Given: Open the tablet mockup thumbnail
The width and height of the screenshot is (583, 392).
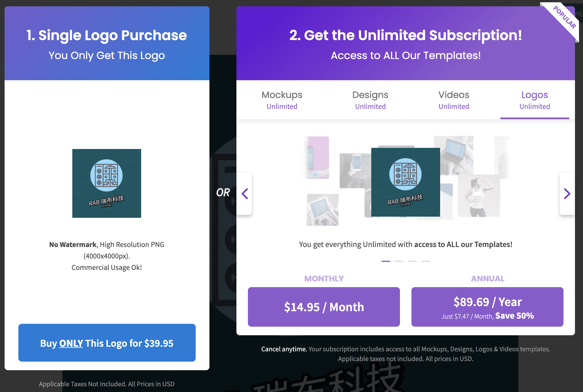Looking at the screenshot, I should coord(322,209).
